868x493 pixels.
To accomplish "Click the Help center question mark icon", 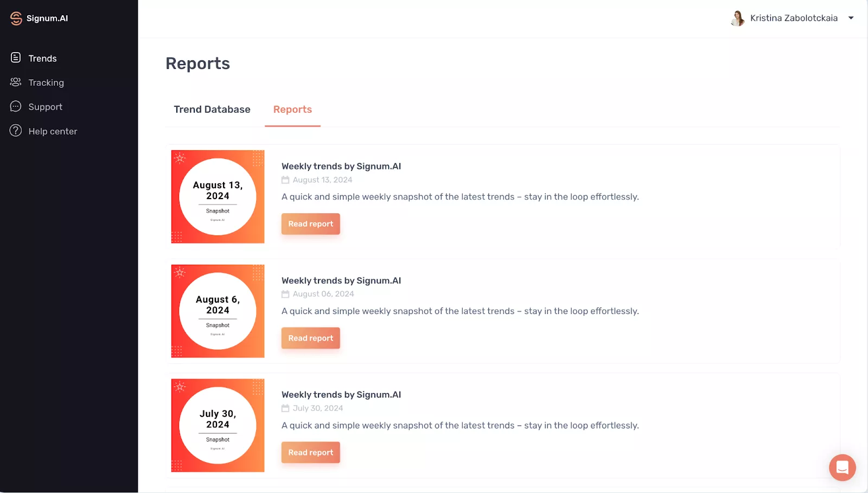I will click(x=16, y=131).
